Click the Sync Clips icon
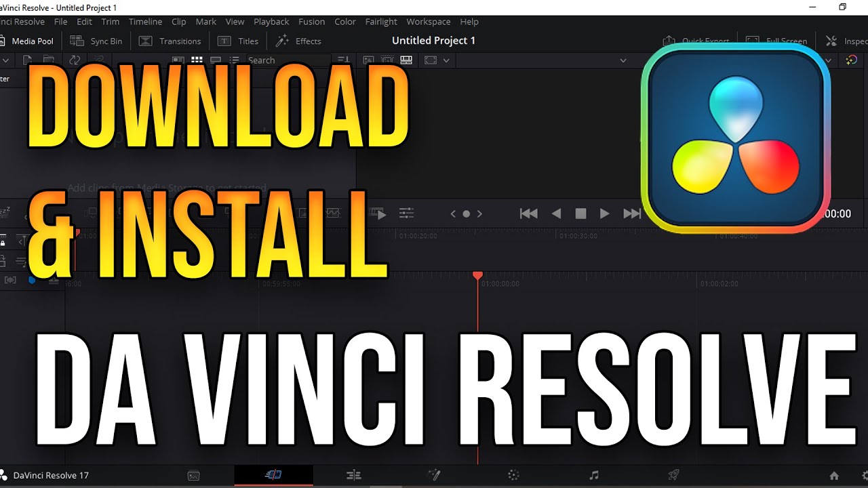This screenshot has width=868, height=488. (75, 60)
